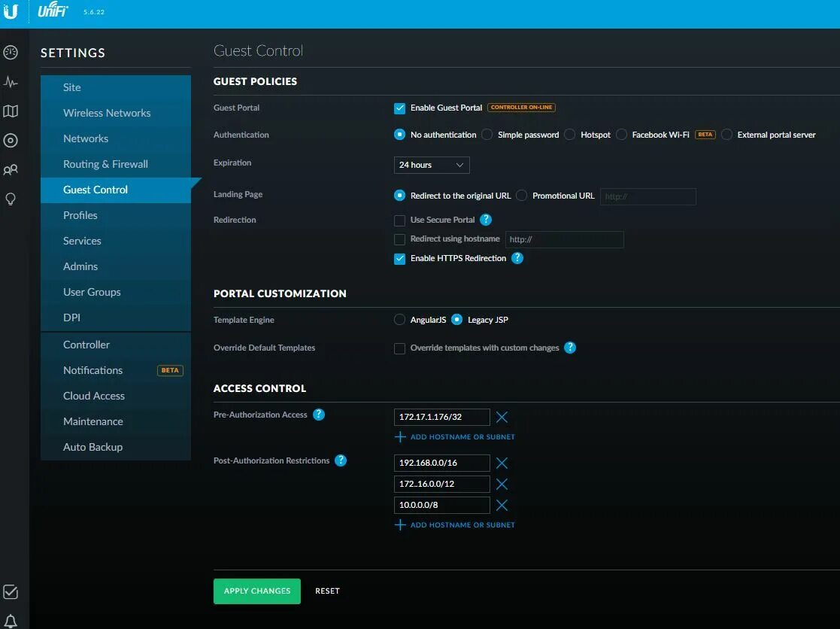
Task: Select Hotspot authentication
Action: (x=570, y=135)
